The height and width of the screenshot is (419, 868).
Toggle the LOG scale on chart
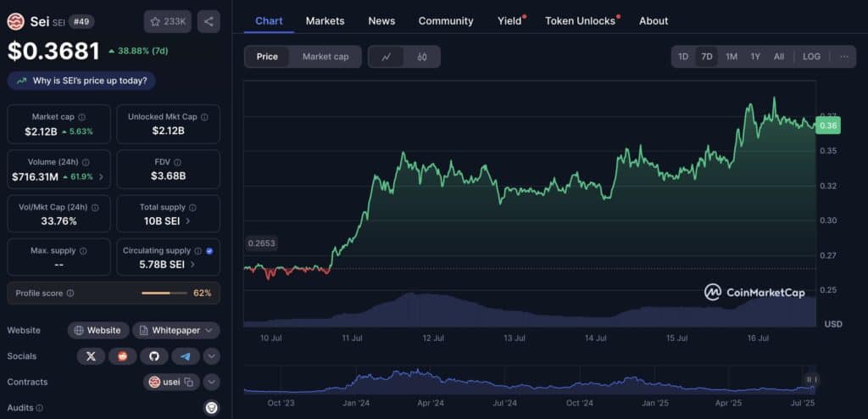811,57
